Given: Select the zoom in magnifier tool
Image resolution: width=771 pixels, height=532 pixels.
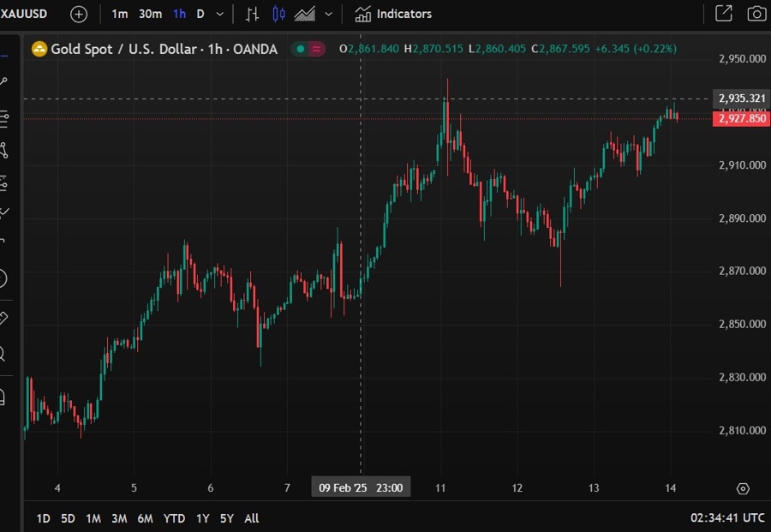Looking at the screenshot, I should coord(3,354).
